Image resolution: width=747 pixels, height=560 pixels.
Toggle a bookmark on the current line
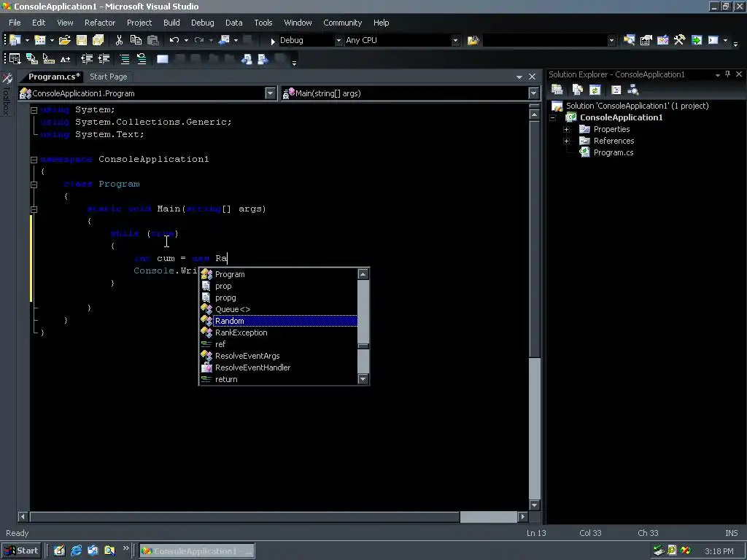click(163, 59)
